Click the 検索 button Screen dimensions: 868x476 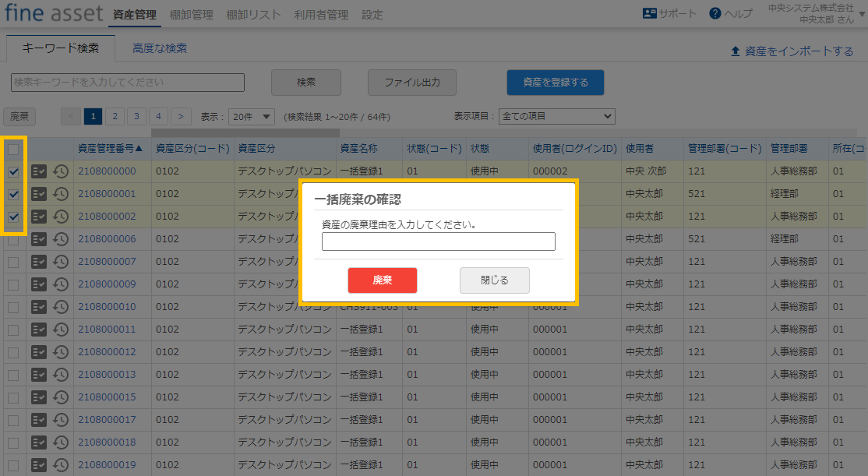click(306, 83)
